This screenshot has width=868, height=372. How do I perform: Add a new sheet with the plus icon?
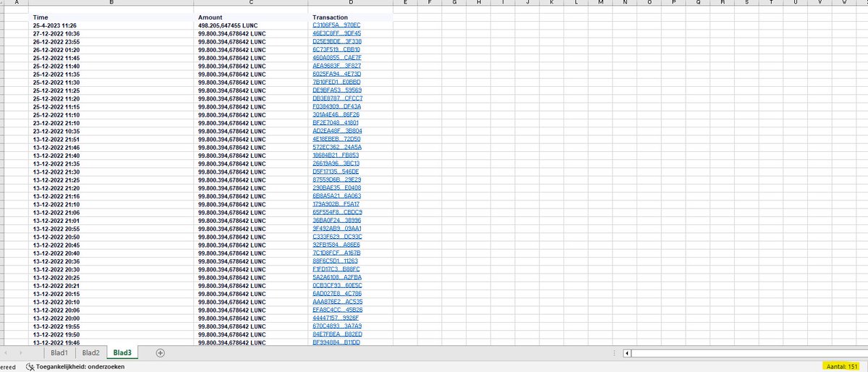pyautogui.click(x=161, y=352)
